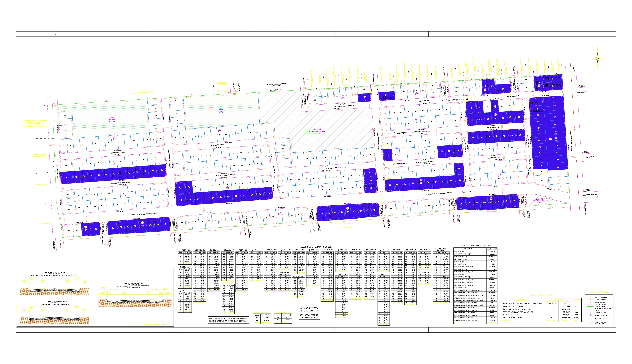Click the 15,00m road cross-section drawing
632x364 pixels.
point(54,315)
